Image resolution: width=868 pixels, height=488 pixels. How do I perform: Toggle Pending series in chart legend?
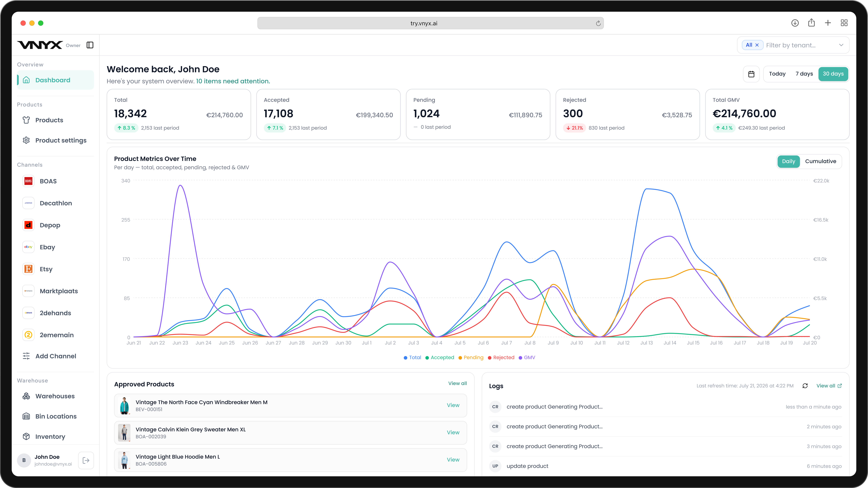471,358
